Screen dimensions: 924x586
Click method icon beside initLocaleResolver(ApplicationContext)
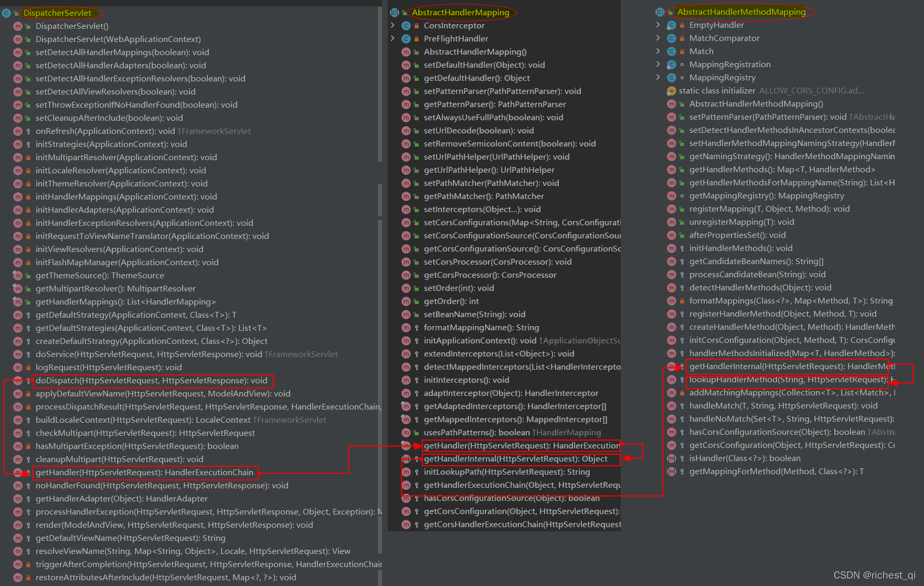(x=17, y=171)
